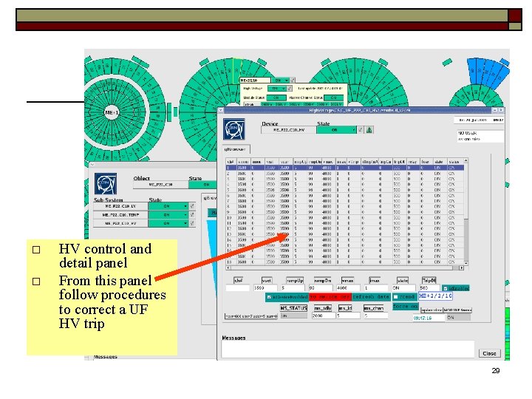Open Device State ON dropdown in High Voltage window
Image resolution: width=532 pixels, height=399 pixels.
tap(336, 129)
